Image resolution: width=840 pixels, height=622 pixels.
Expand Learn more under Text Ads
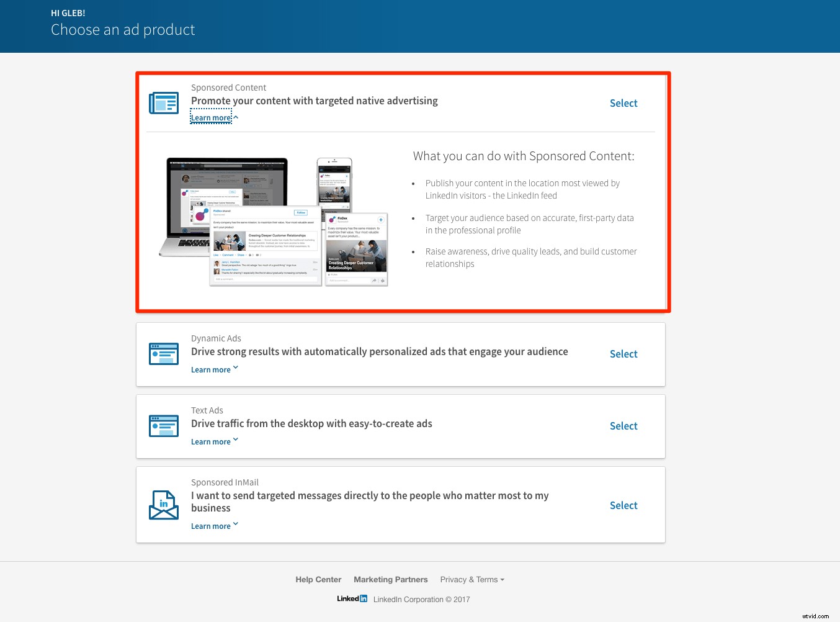[x=212, y=441]
